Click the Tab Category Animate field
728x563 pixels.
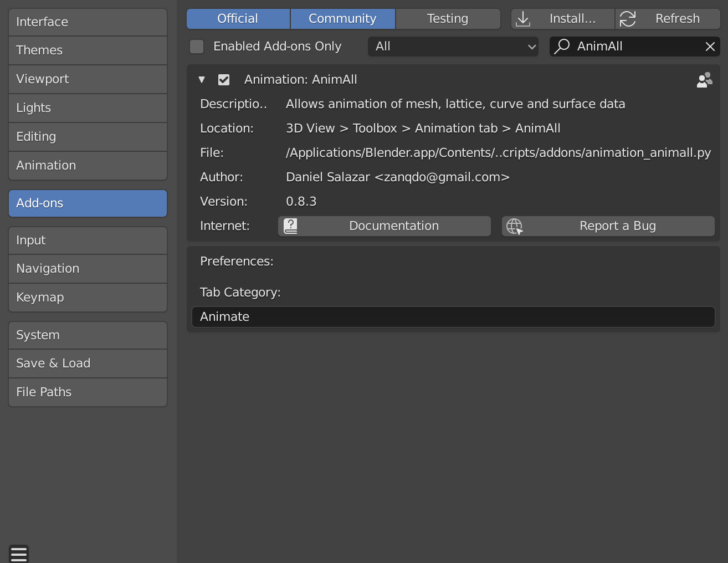coord(453,317)
